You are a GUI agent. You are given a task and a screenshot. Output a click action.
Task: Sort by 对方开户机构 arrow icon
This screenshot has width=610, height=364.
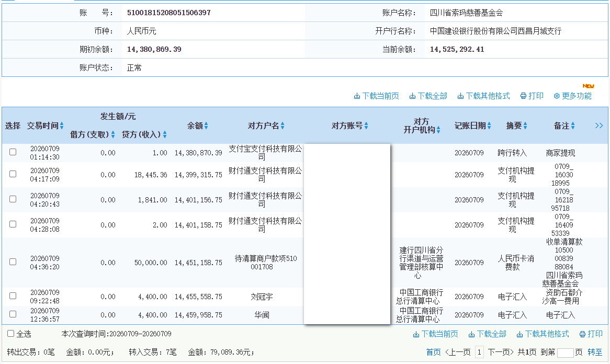(438, 130)
